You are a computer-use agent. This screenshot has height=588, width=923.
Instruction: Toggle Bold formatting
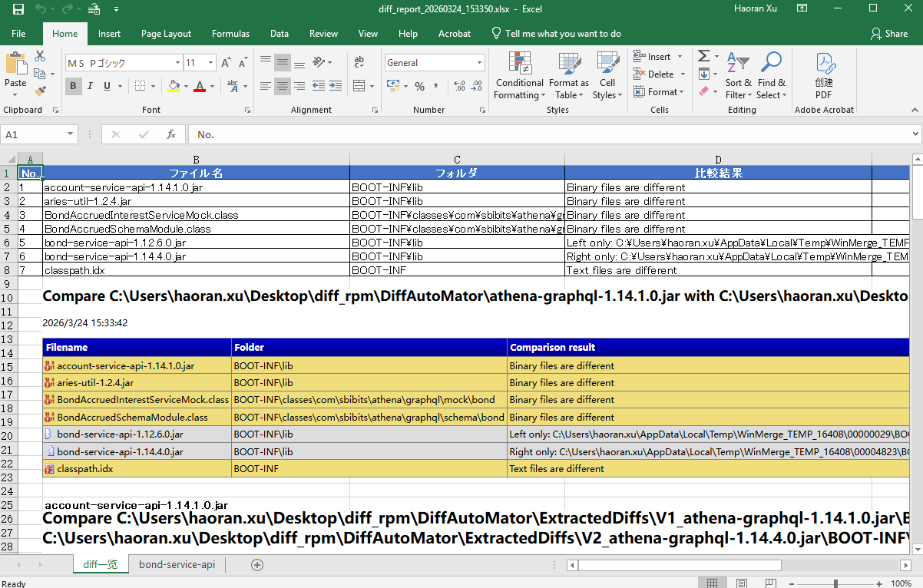(x=74, y=86)
